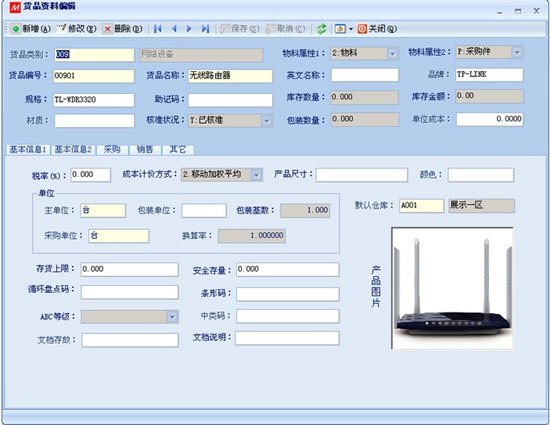Click the 默认仓库 field with A001
The height and width of the screenshot is (425, 550).
click(421, 206)
